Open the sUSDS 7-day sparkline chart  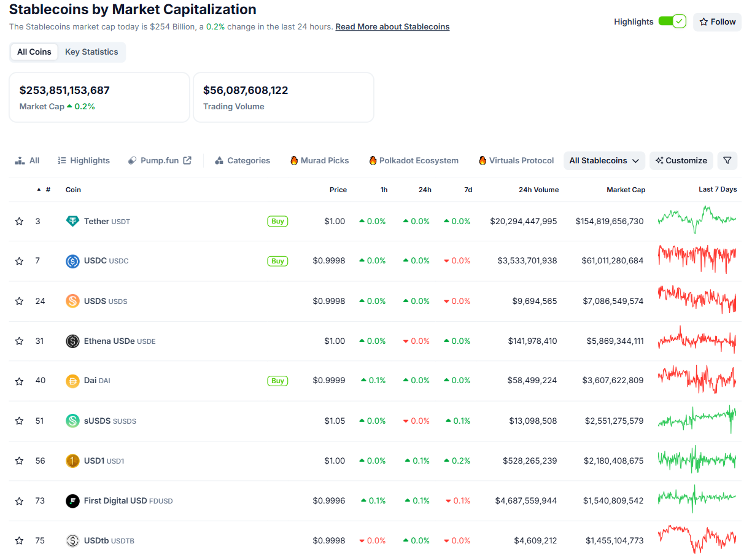(697, 419)
